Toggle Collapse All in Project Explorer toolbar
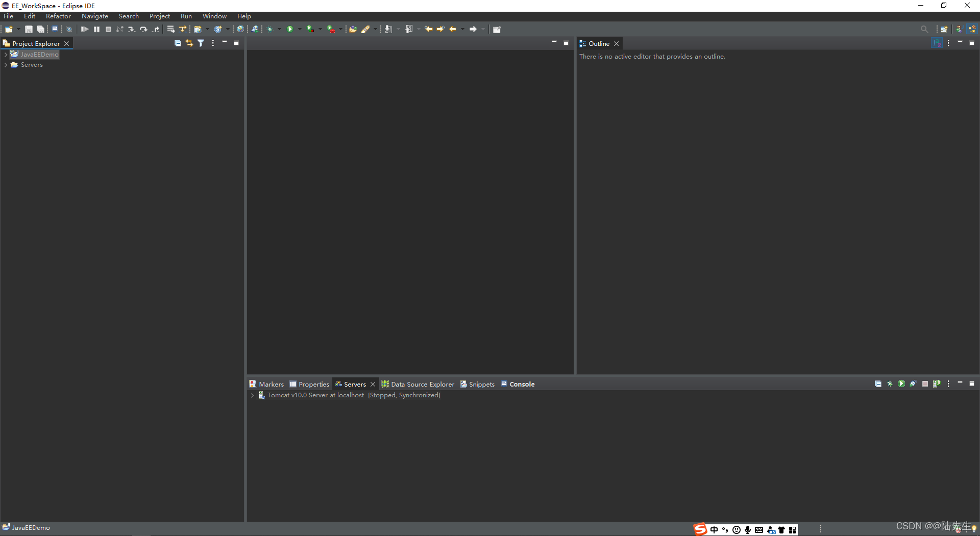This screenshot has width=980, height=536. click(x=178, y=43)
